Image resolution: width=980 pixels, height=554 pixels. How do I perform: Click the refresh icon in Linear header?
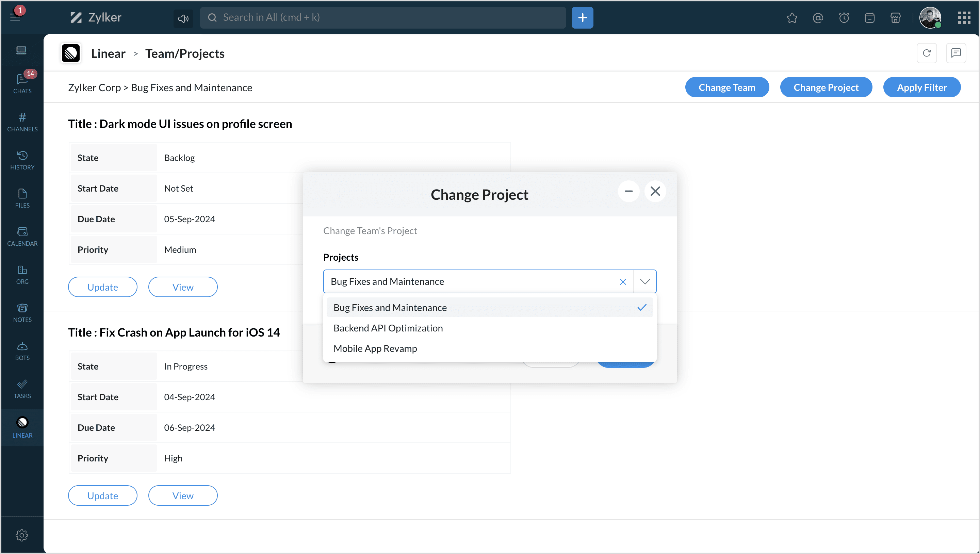click(x=926, y=53)
